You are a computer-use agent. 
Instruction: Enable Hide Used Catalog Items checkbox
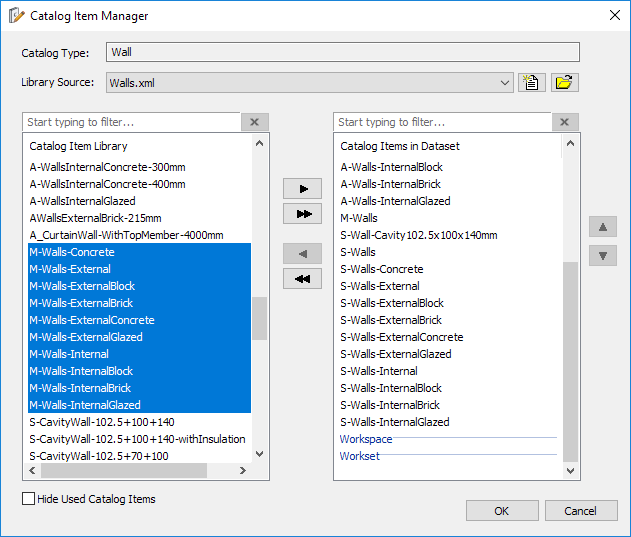(29, 499)
